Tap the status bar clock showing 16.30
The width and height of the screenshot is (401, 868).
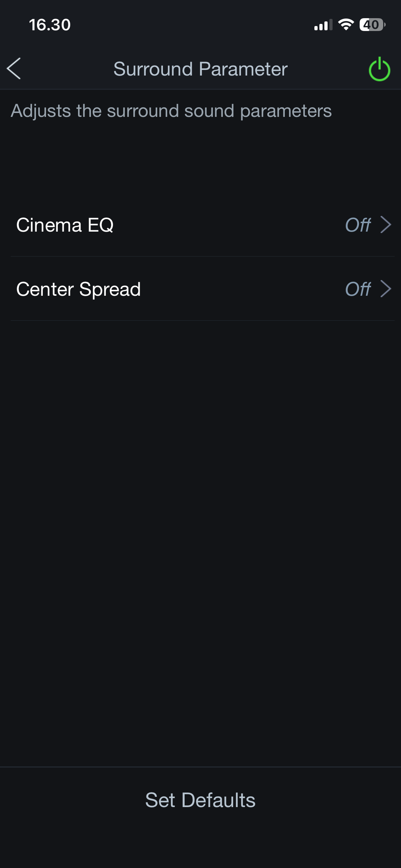50,25
